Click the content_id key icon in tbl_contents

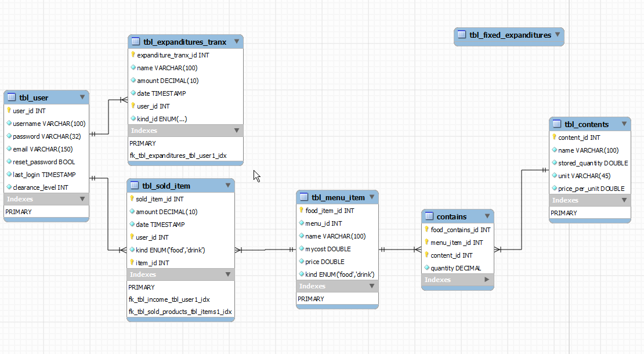coord(554,137)
